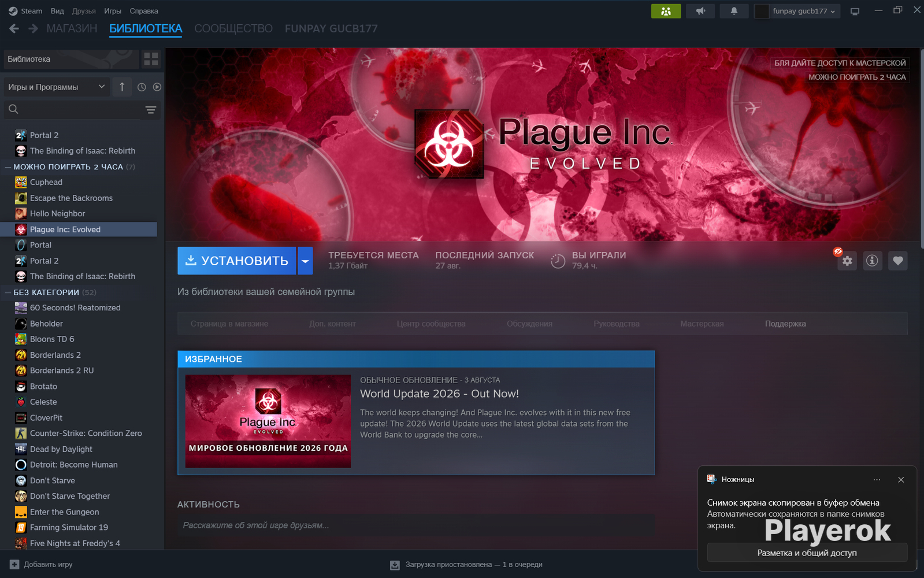Screen dimensions: 924x578
Task: Show game info icon
Action: click(x=872, y=261)
